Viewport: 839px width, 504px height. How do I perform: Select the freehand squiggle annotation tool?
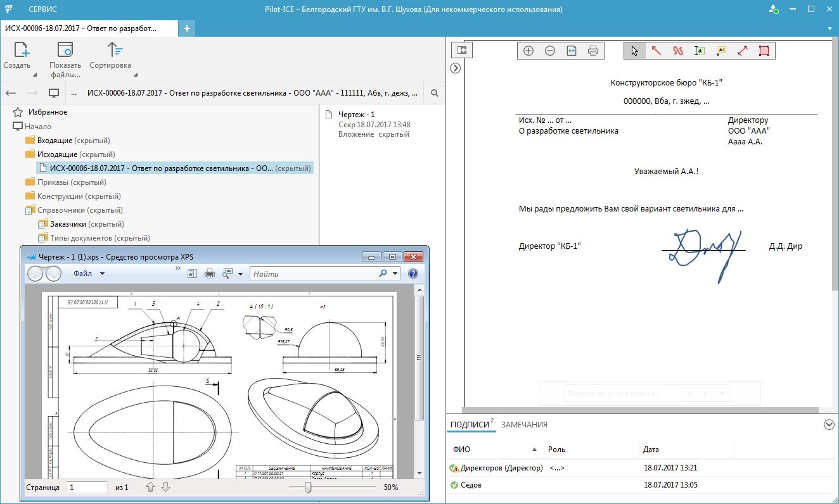point(678,51)
